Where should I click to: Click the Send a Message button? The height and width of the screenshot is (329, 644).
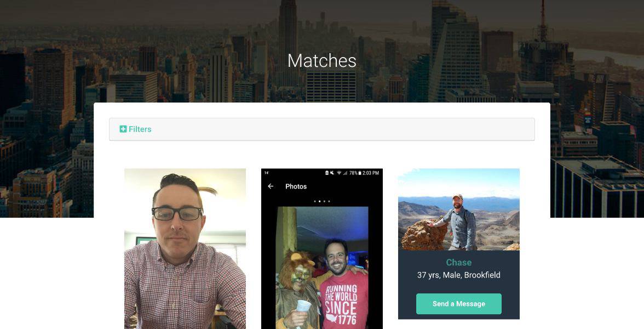point(459,304)
